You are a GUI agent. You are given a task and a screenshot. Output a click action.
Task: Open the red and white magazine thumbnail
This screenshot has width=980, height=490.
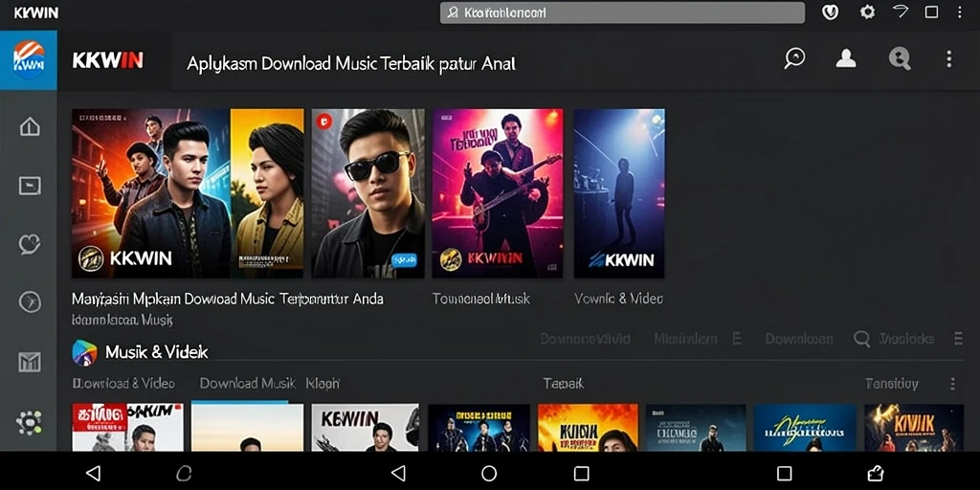(127, 428)
